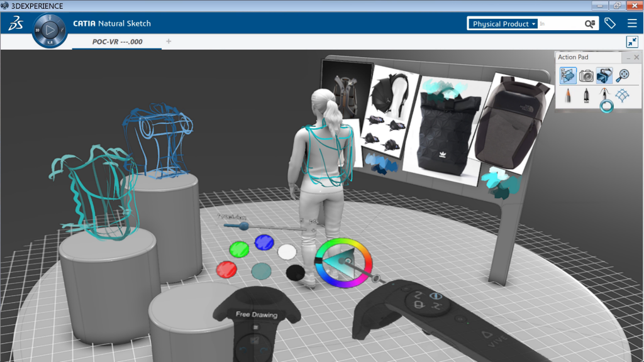Click the search button in the search bar

coord(589,23)
